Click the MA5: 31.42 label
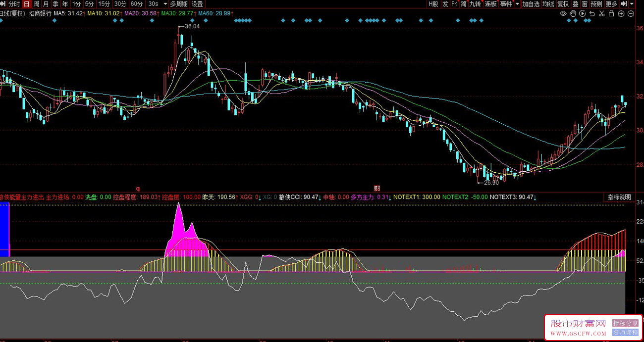 pos(69,13)
